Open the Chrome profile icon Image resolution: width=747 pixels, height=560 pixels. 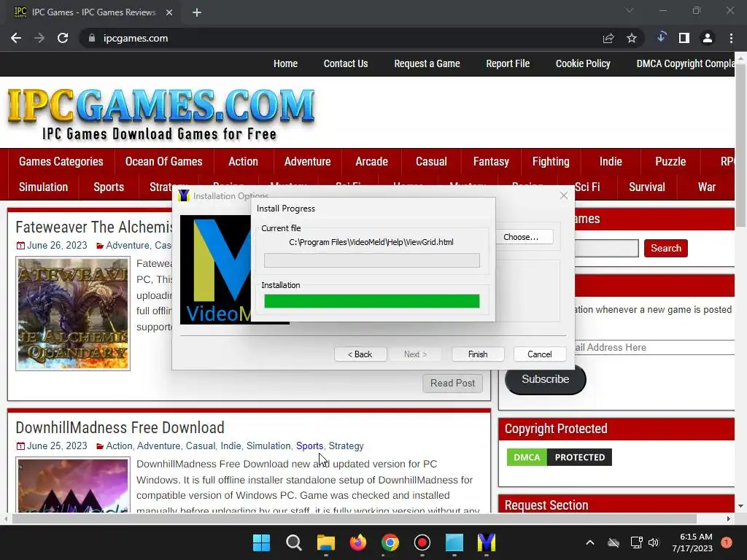click(708, 38)
